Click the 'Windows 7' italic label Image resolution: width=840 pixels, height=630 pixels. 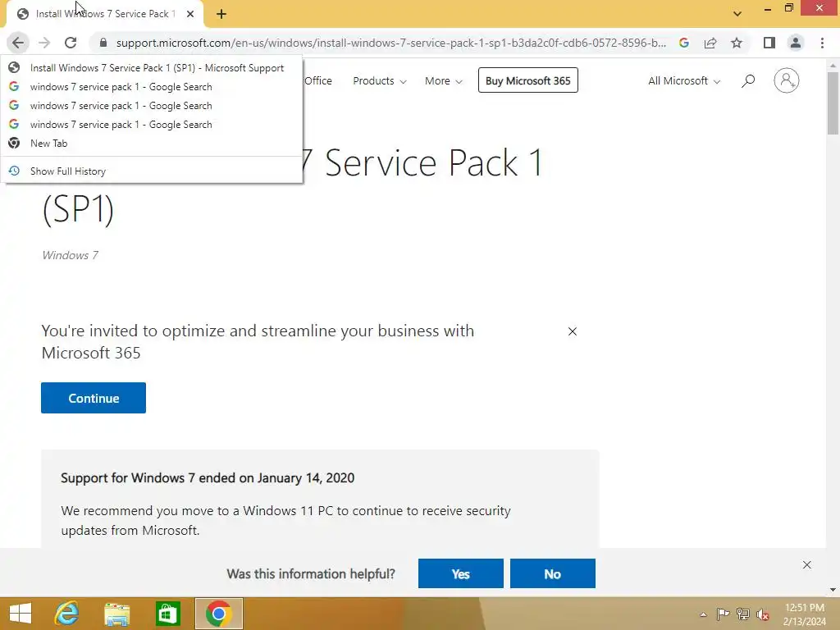pyautogui.click(x=71, y=256)
